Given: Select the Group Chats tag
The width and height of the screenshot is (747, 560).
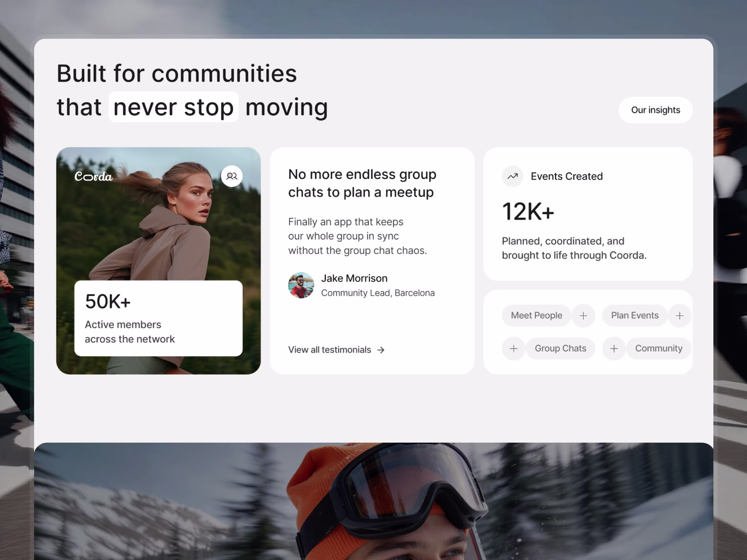Looking at the screenshot, I should (x=560, y=348).
